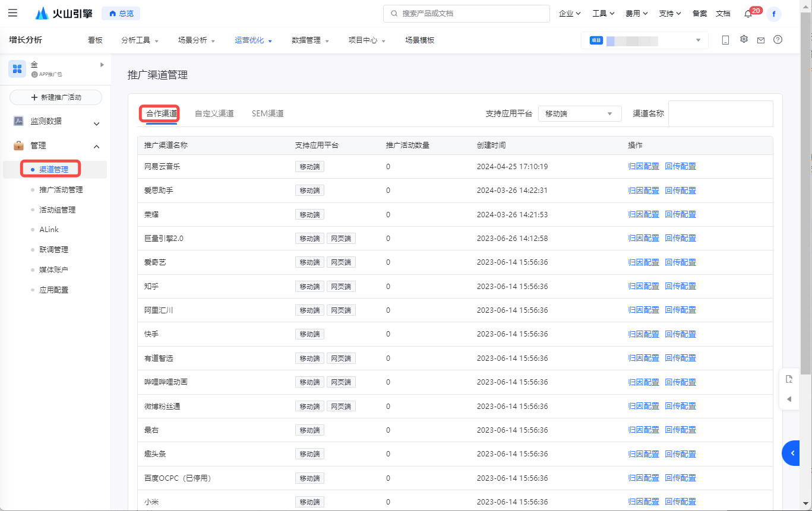This screenshot has height=511, width=812.
Task: Click the 新建推广活动 button
Action: (56, 97)
